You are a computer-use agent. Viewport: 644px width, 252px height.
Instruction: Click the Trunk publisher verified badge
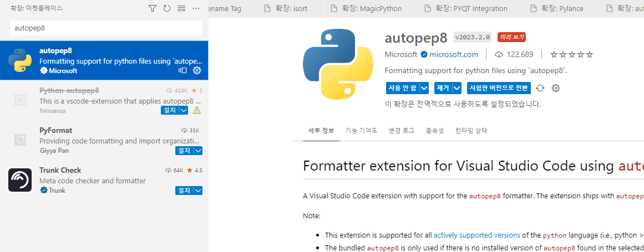(43, 191)
